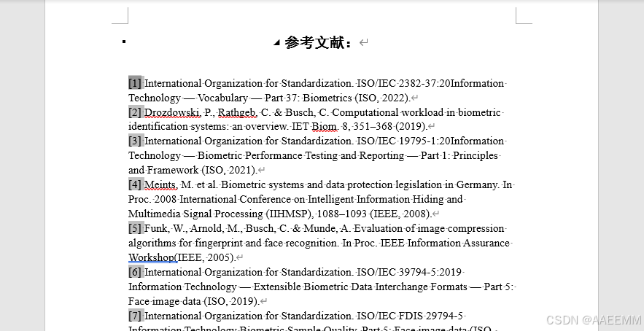Click the phrase Biometric Performance Testing
This screenshot has width=644, height=331.
[x=268, y=155]
